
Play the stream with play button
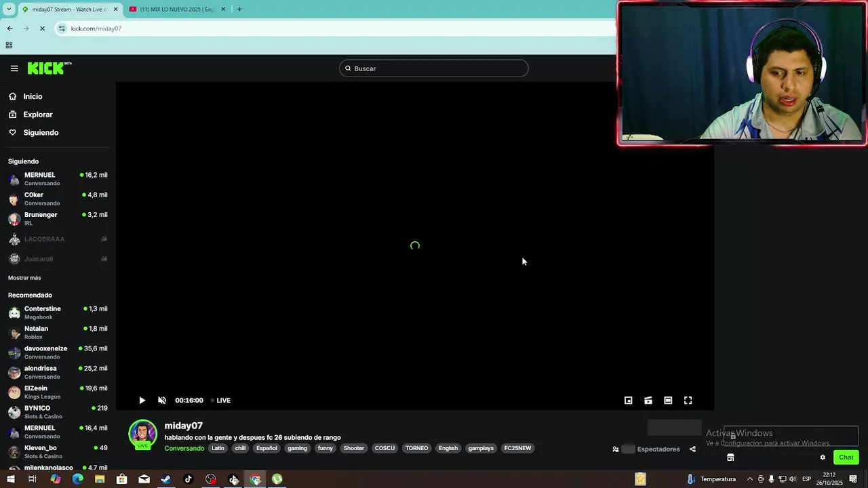click(142, 401)
